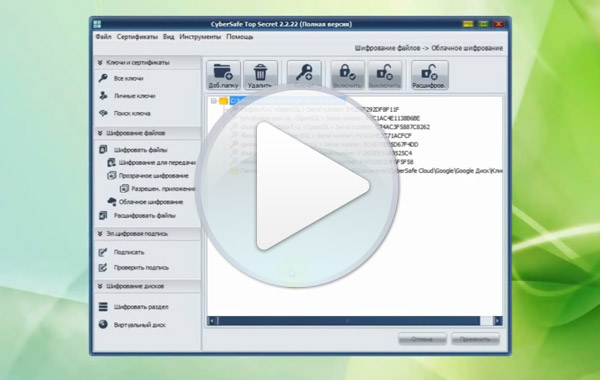Open Личные ключи in the sidebar
The width and height of the screenshot is (600, 380).
coord(127,96)
